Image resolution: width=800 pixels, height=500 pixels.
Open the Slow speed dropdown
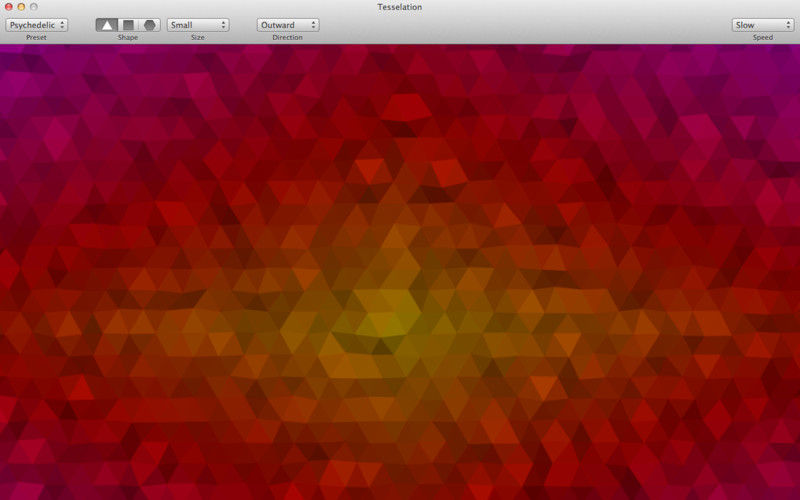(x=763, y=25)
